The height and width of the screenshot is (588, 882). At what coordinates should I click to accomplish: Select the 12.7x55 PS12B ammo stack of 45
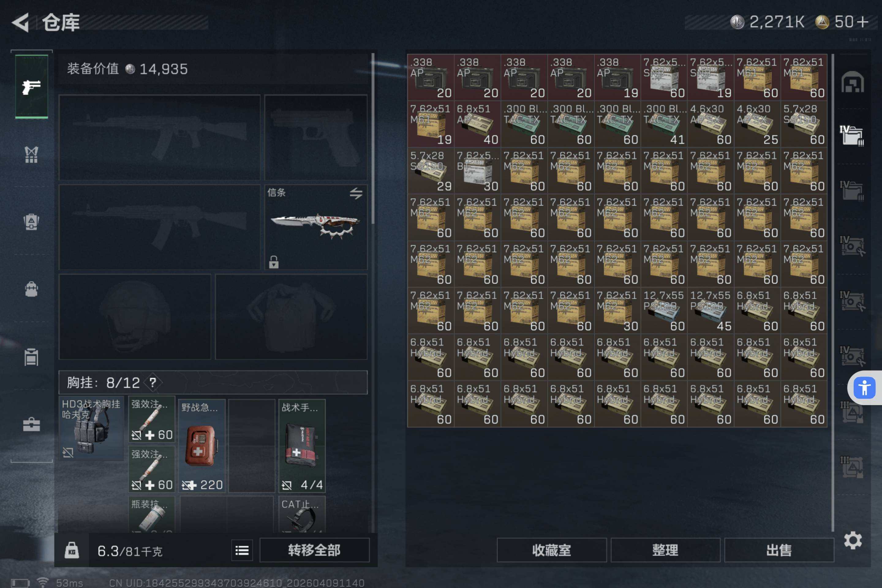coord(710,310)
